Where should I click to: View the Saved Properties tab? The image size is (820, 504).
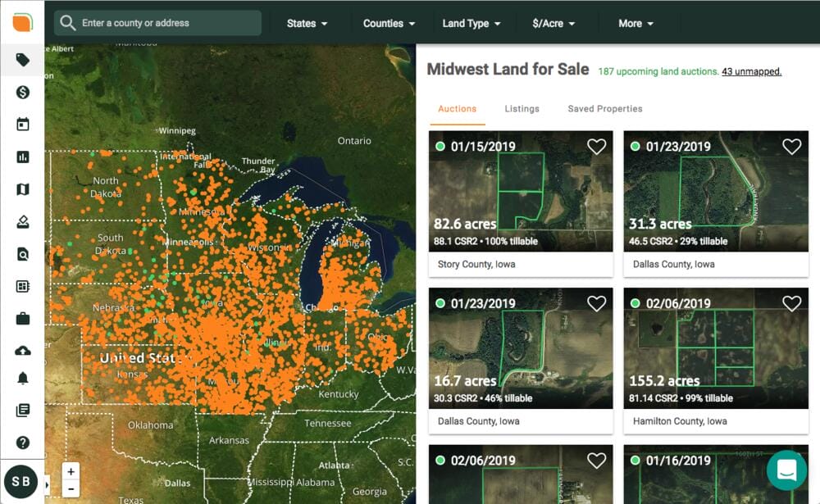(x=604, y=108)
